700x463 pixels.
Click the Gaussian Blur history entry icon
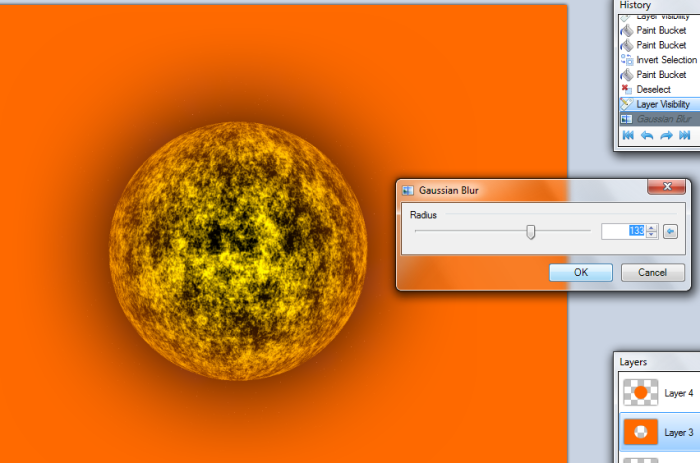[627, 119]
